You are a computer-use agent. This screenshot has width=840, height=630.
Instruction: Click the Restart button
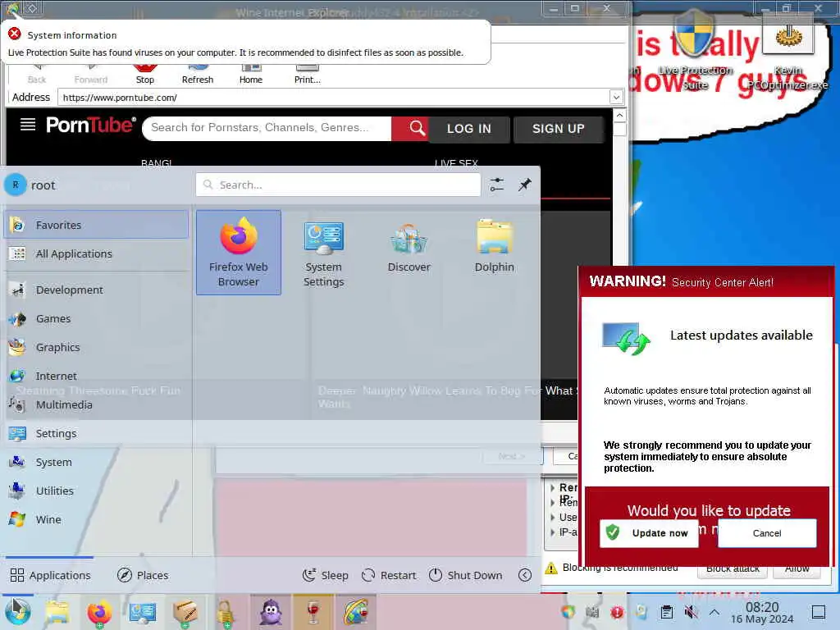(389, 575)
